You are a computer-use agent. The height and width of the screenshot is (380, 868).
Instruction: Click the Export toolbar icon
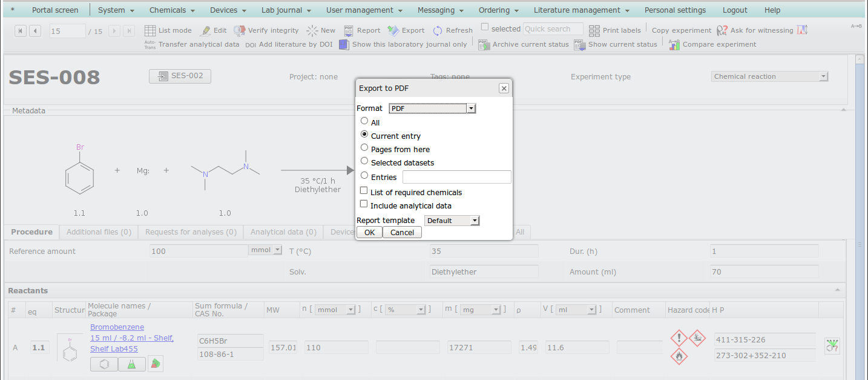tap(393, 30)
